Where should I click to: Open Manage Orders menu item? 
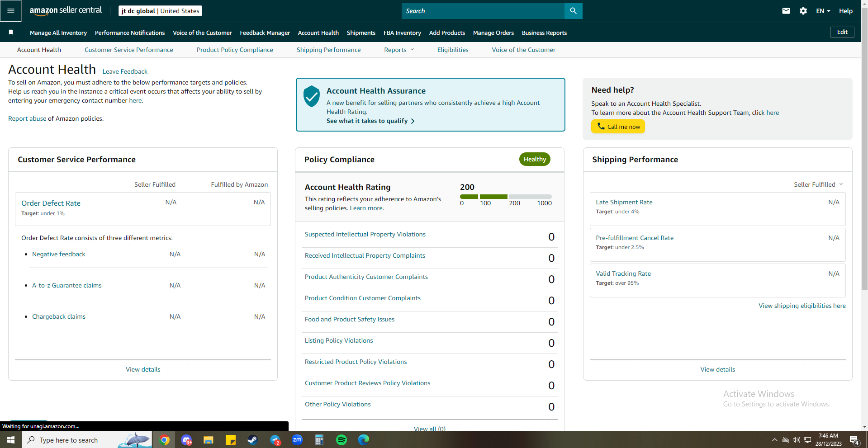(493, 33)
